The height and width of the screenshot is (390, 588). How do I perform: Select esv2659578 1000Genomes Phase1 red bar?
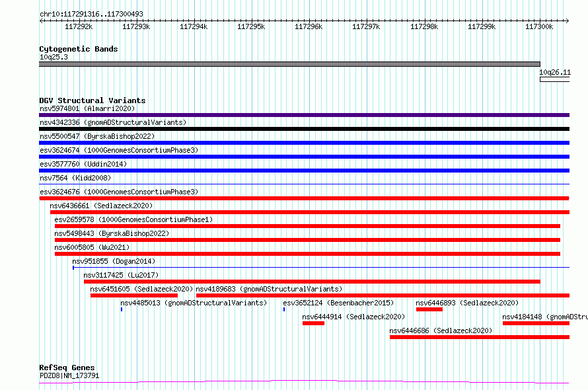307,226
